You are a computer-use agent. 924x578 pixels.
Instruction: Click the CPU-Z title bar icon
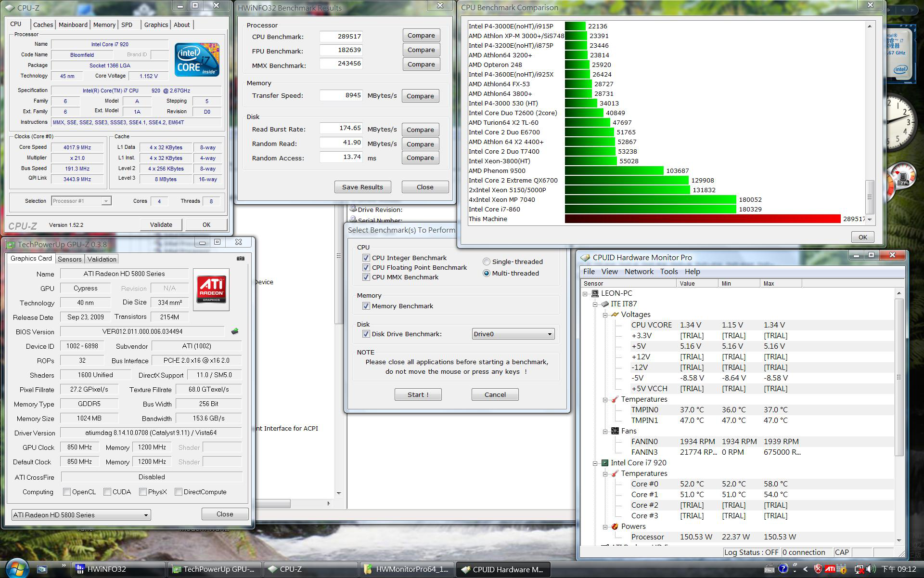click(x=10, y=8)
